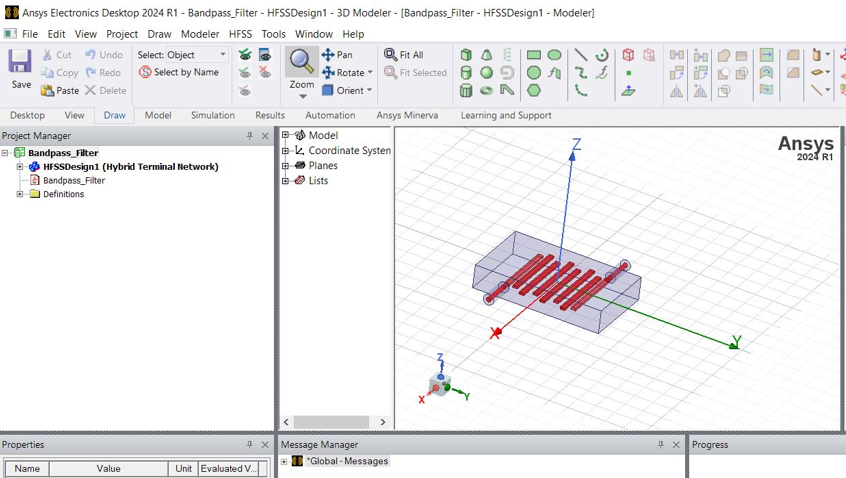Screen dimensions: 846x478
Task: Click the history tree scrollbar left arrow
Action: coord(286,422)
